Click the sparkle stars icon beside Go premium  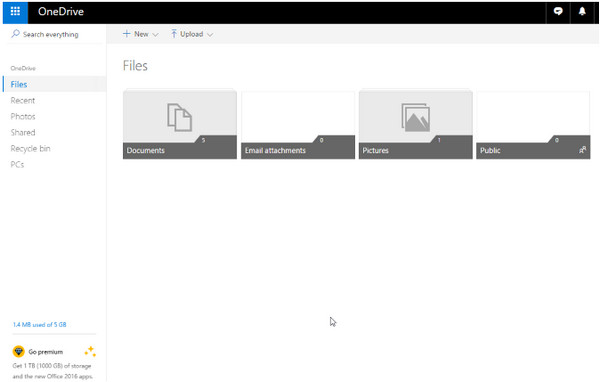(x=90, y=351)
